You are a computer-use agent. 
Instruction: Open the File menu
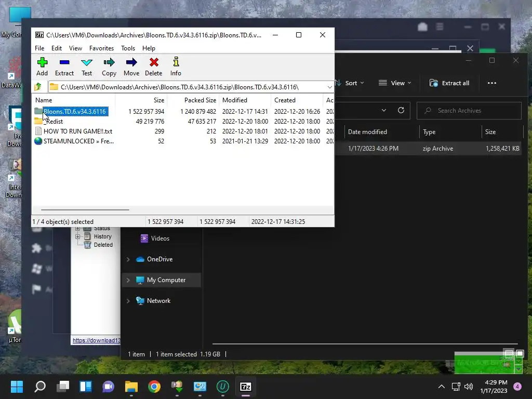[x=39, y=48]
